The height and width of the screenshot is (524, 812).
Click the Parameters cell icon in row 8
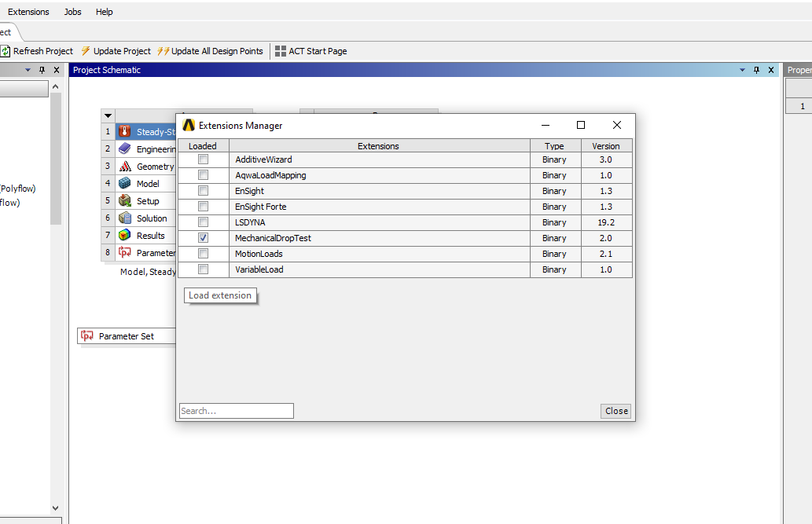(x=125, y=252)
